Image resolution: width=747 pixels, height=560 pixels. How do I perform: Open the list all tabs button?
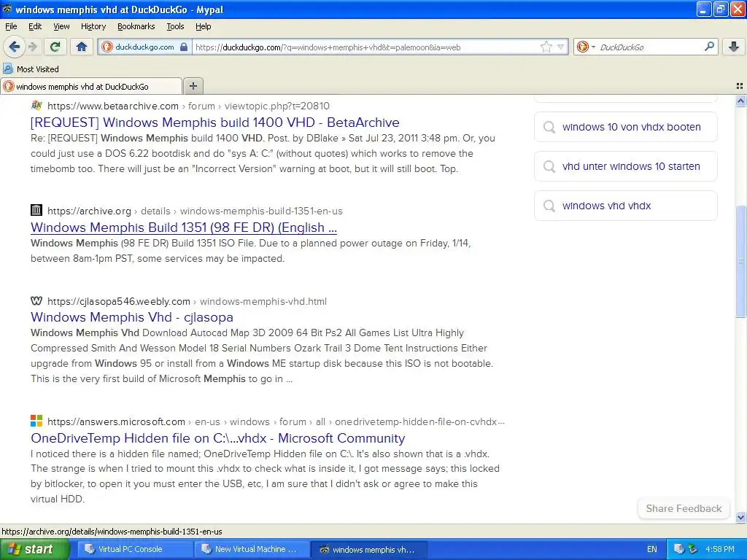(x=740, y=86)
